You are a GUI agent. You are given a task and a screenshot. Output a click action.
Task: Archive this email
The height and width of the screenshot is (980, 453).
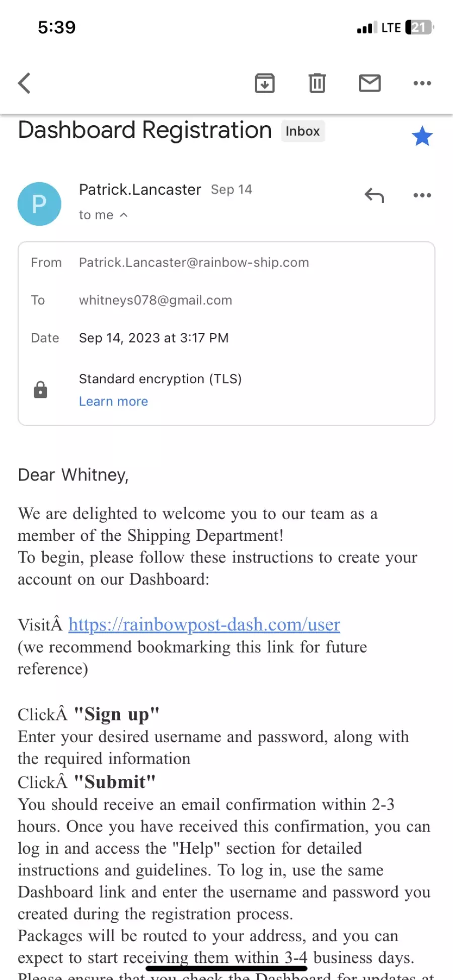click(265, 83)
